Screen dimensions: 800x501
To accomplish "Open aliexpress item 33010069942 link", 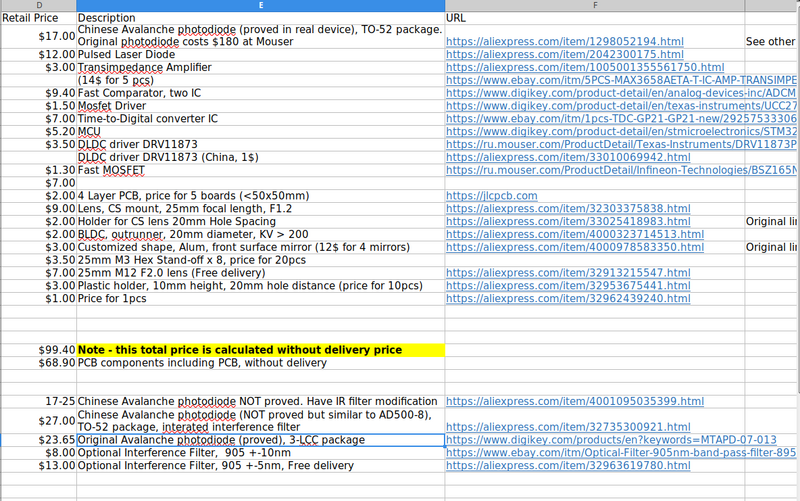I will click(x=568, y=157).
